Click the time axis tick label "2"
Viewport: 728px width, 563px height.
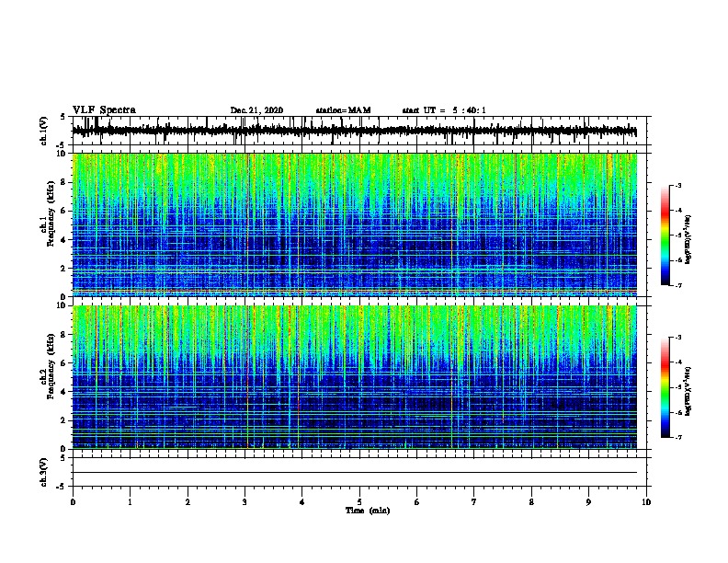pos(188,502)
